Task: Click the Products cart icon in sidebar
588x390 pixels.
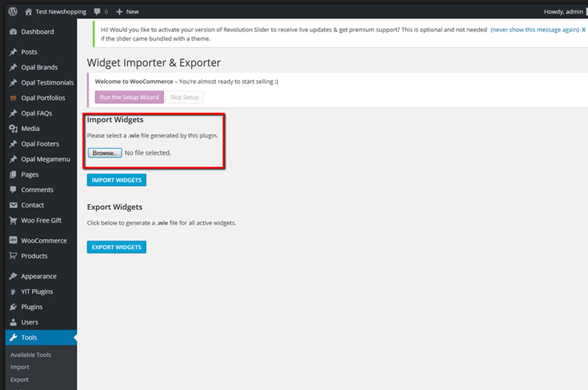Action: click(x=13, y=256)
